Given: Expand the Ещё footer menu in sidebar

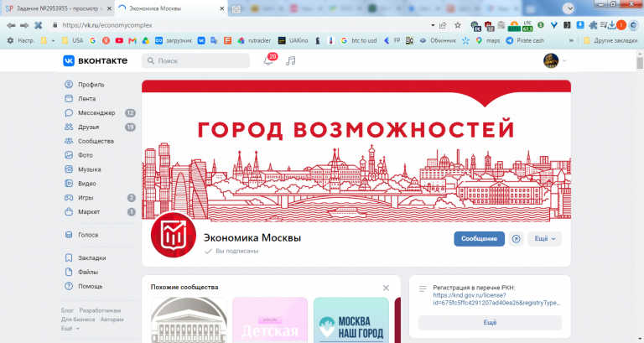Looking at the screenshot, I should [70, 328].
